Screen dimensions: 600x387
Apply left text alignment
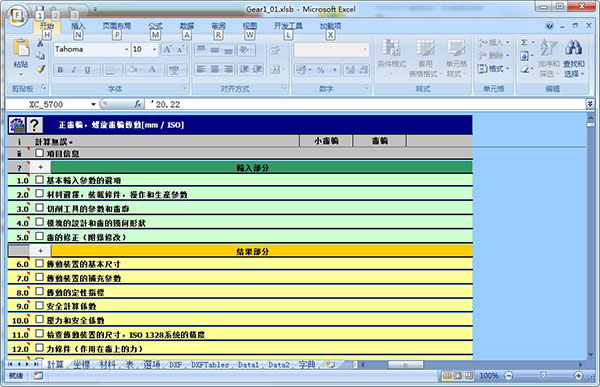tap(201, 69)
